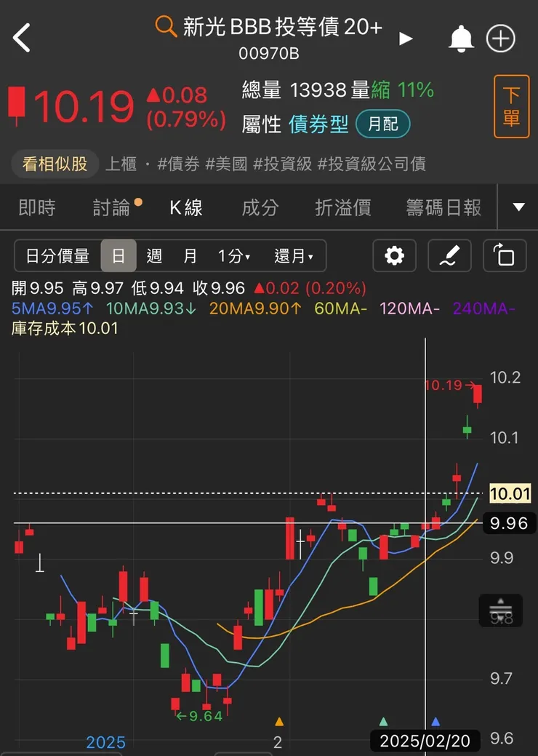Select the 日 daily period
Image resolution: width=538 pixels, height=756 pixels.
(119, 255)
